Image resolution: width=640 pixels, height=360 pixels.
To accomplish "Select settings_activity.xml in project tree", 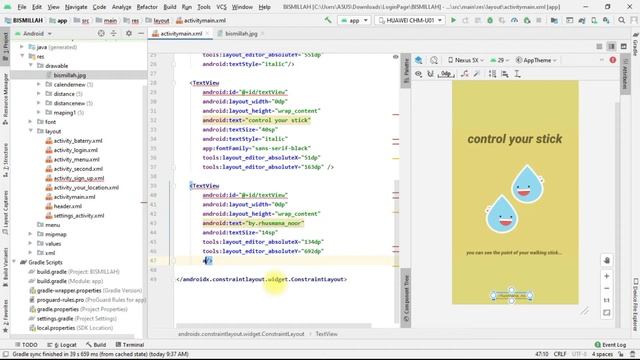I will pyautogui.click(x=79, y=216).
